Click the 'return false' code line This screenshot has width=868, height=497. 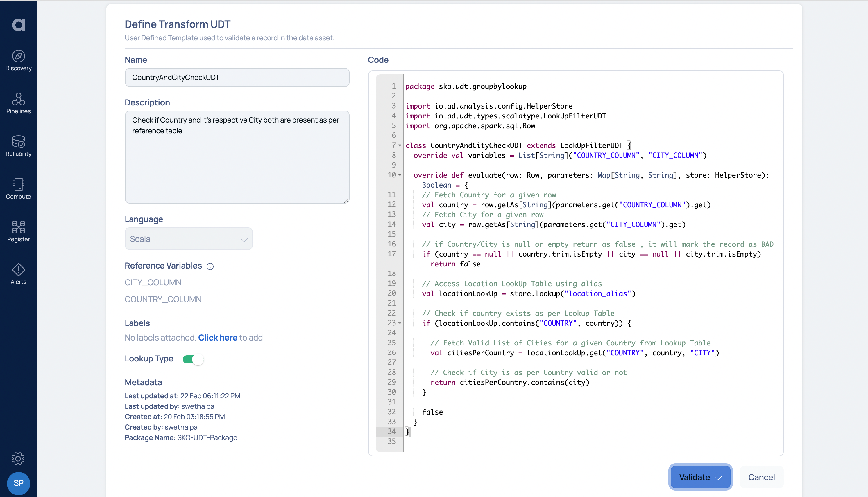coord(455,264)
